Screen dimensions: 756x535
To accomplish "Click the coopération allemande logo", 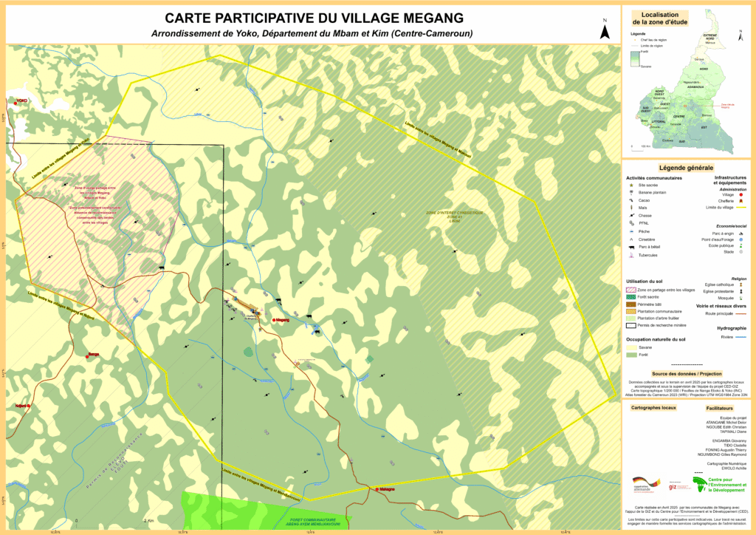I will pyautogui.click(x=646, y=484).
